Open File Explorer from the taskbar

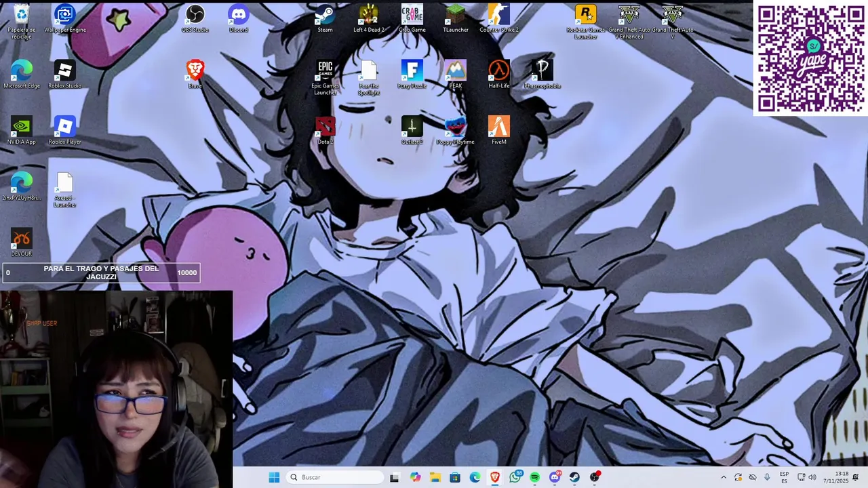coord(435,477)
